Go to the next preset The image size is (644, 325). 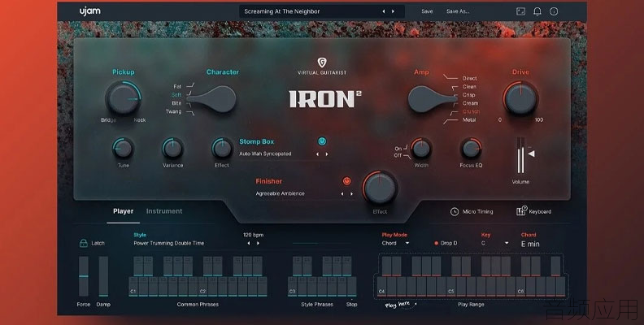pyautogui.click(x=393, y=11)
